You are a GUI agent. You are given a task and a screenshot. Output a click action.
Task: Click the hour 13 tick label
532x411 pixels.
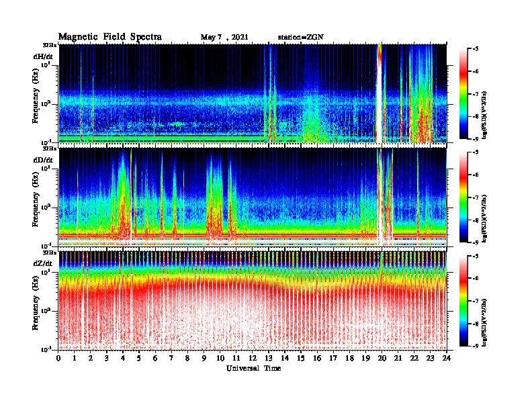point(269,358)
